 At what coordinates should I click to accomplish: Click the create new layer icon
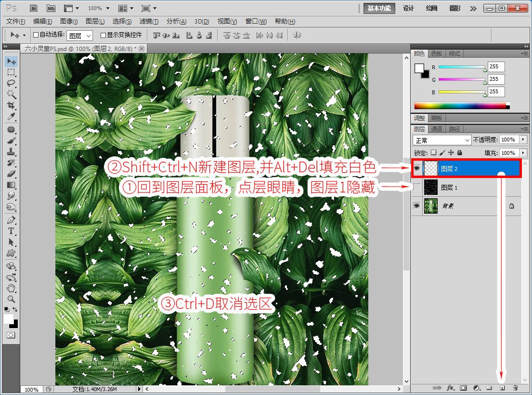coord(502,387)
